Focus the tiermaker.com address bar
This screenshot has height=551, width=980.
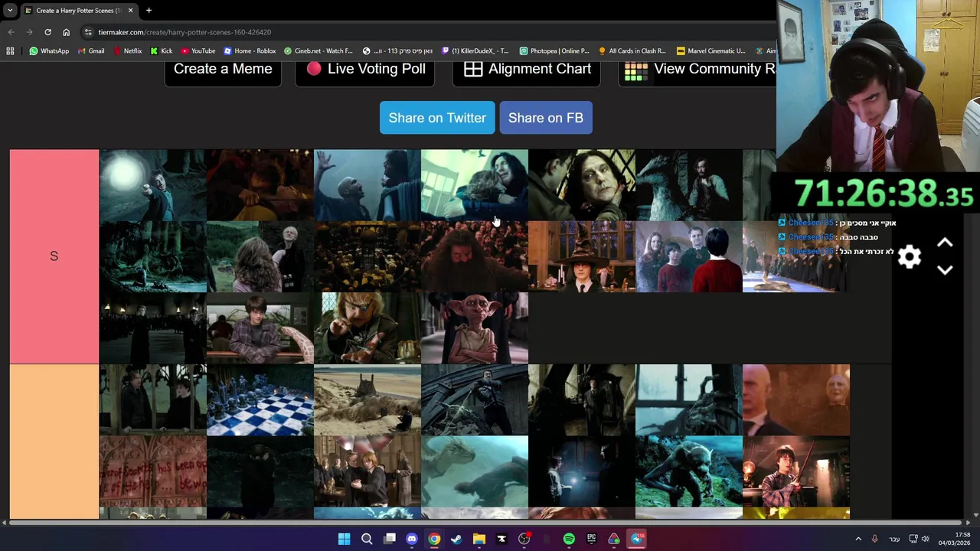(x=429, y=32)
